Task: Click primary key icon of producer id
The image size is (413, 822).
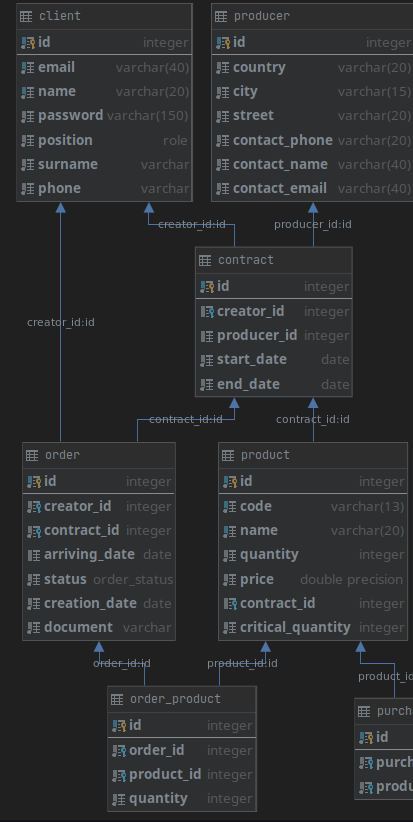Action: click(x=223, y=42)
